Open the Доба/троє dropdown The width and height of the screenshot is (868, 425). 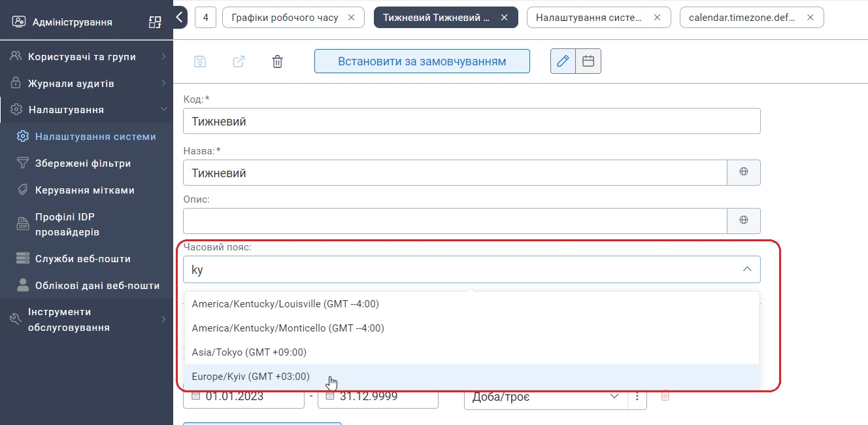(614, 396)
